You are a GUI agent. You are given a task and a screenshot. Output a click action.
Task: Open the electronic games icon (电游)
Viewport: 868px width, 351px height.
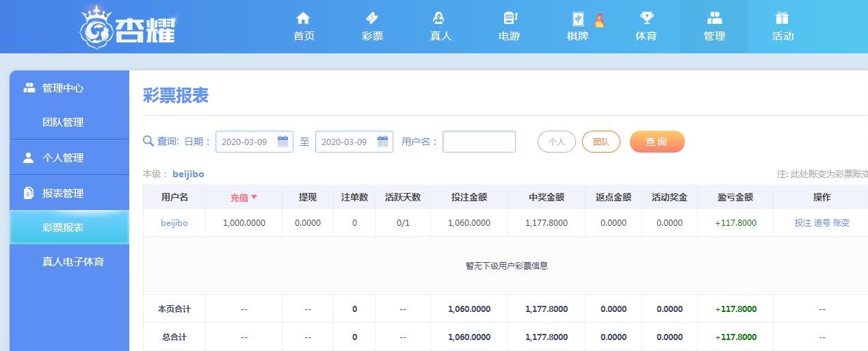click(510, 18)
